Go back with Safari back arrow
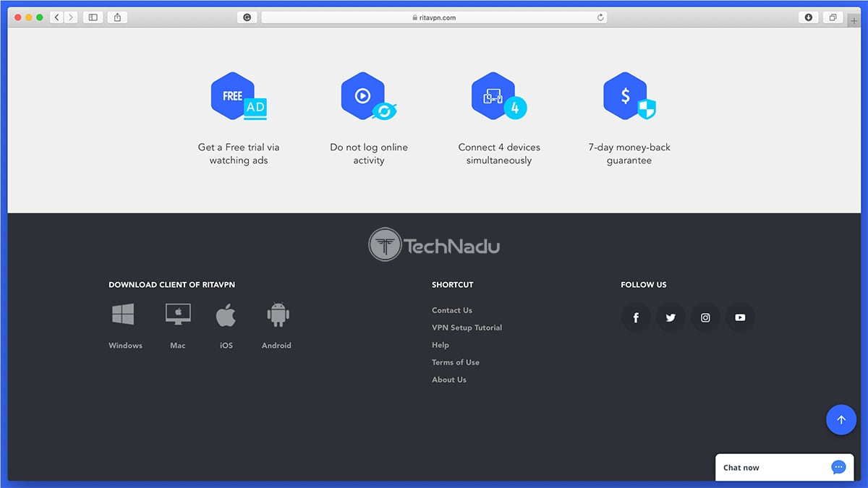The height and width of the screenshot is (488, 868). pyautogui.click(x=57, y=17)
